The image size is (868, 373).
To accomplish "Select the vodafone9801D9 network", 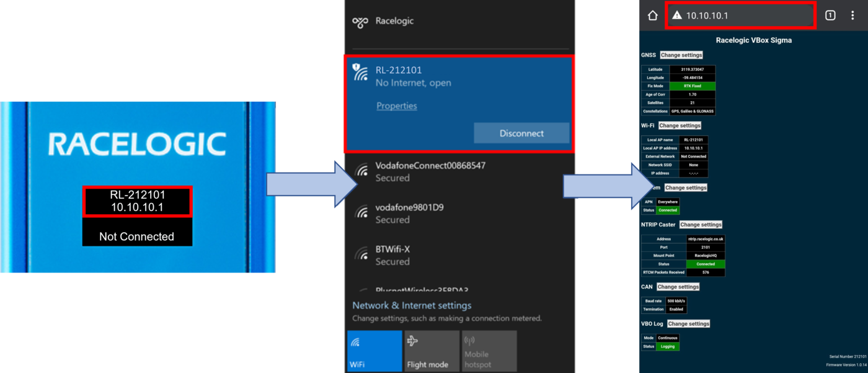I will coord(459,213).
